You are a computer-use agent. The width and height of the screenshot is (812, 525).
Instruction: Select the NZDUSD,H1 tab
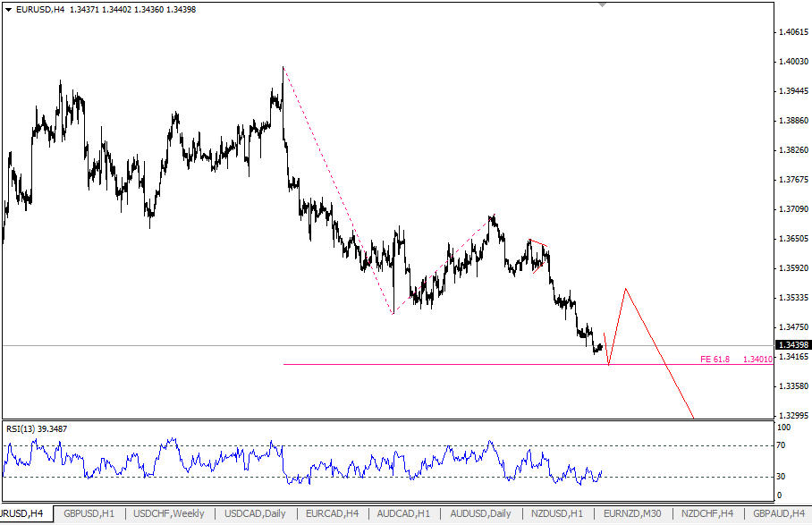(557, 514)
